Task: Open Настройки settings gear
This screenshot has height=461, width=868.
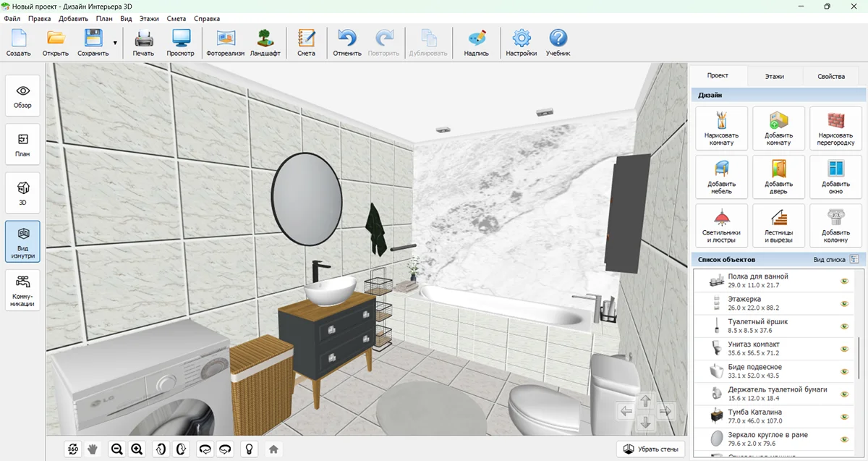Action: point(522,43)
